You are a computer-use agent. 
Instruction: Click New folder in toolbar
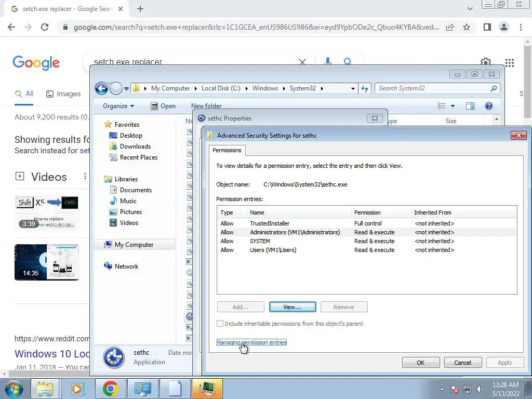[x=206, y=106]
